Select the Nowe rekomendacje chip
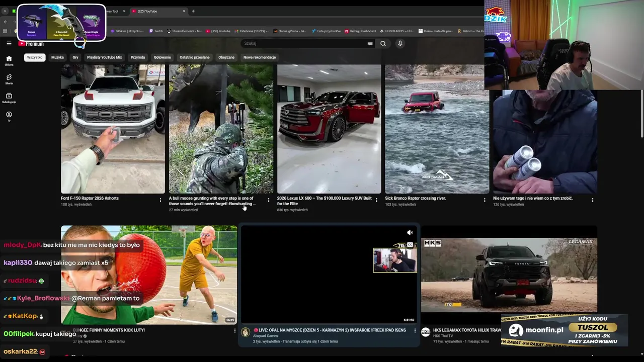Screen dimensions: 644x362 point(260,57)
